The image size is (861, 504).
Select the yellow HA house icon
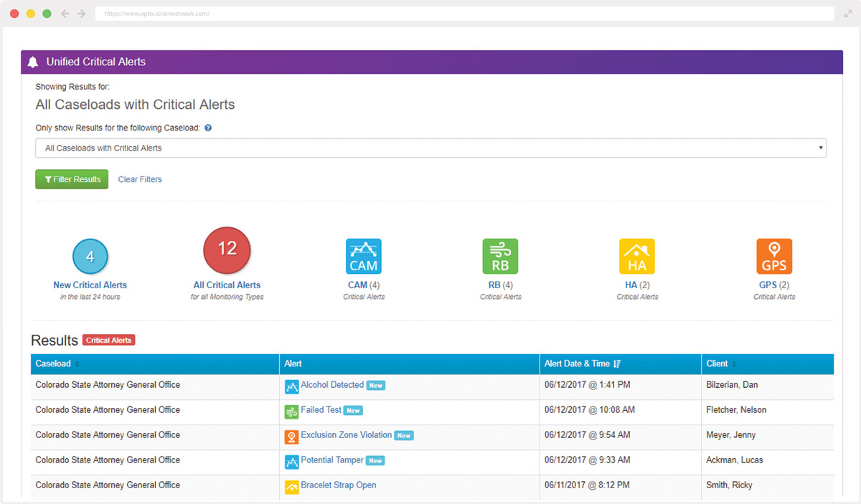point(637,257)
